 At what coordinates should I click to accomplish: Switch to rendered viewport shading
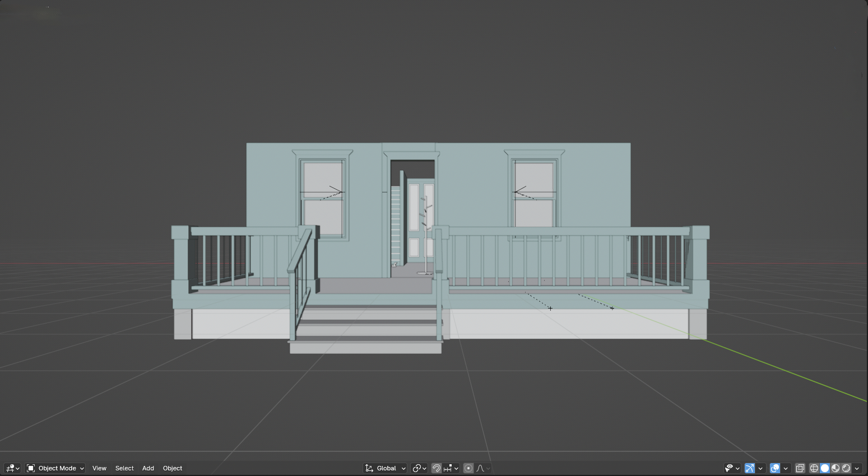tap(846, 468)
